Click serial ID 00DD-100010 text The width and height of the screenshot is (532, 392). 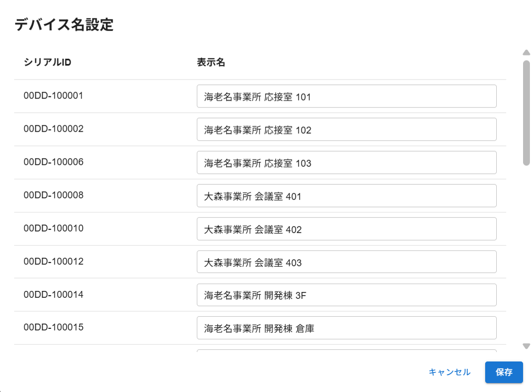53,228
